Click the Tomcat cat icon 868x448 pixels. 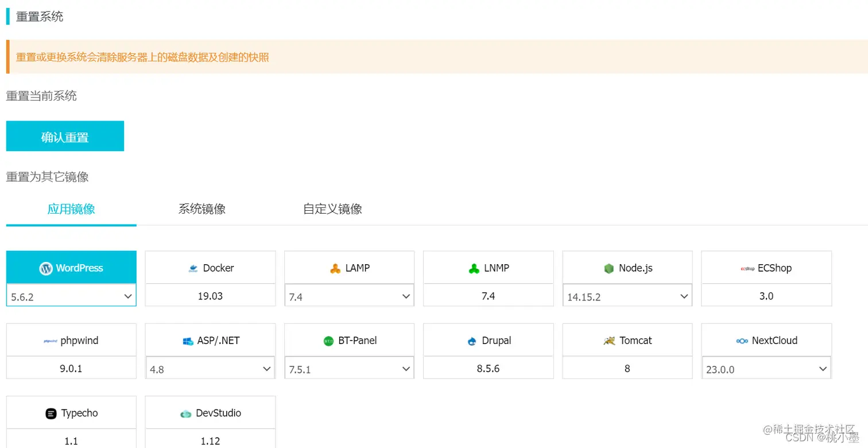(x=609, y=341)
